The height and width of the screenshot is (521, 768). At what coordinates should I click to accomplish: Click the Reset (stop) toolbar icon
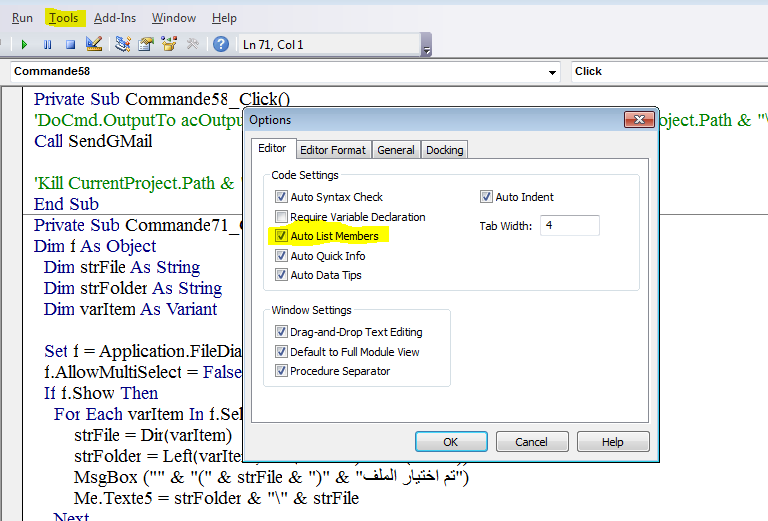70,44
